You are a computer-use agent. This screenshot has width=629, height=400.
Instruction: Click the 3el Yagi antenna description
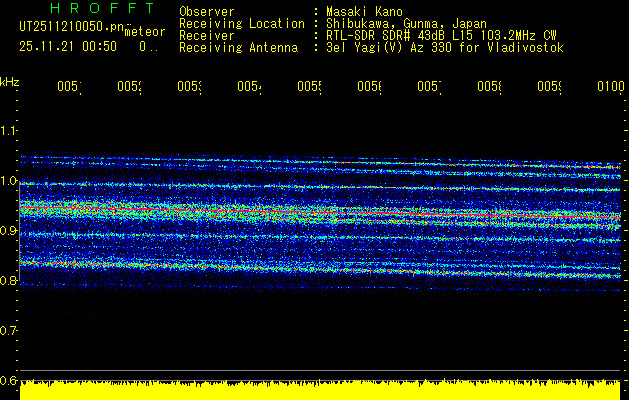pos(445,48)
